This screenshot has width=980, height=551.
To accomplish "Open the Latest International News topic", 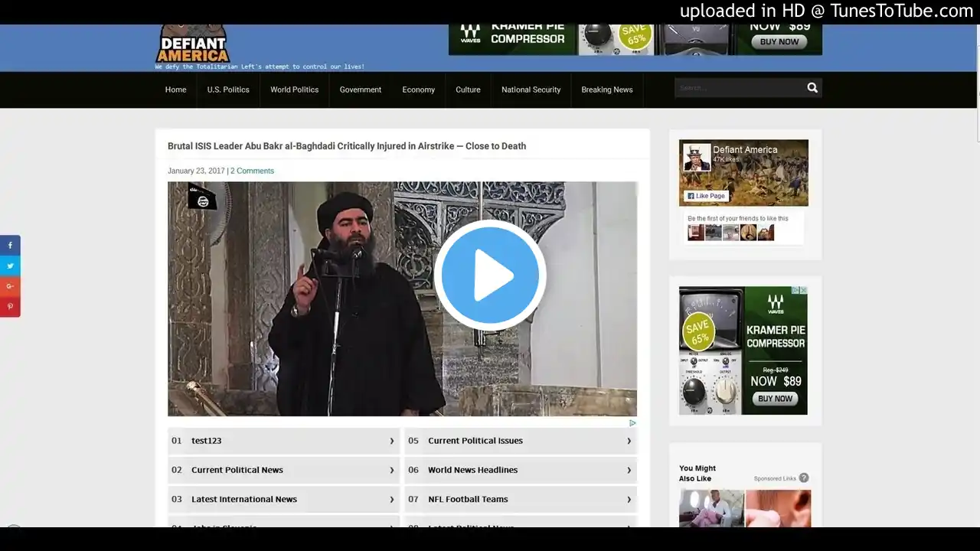I will pyautogui.click(x=244, y=499).
